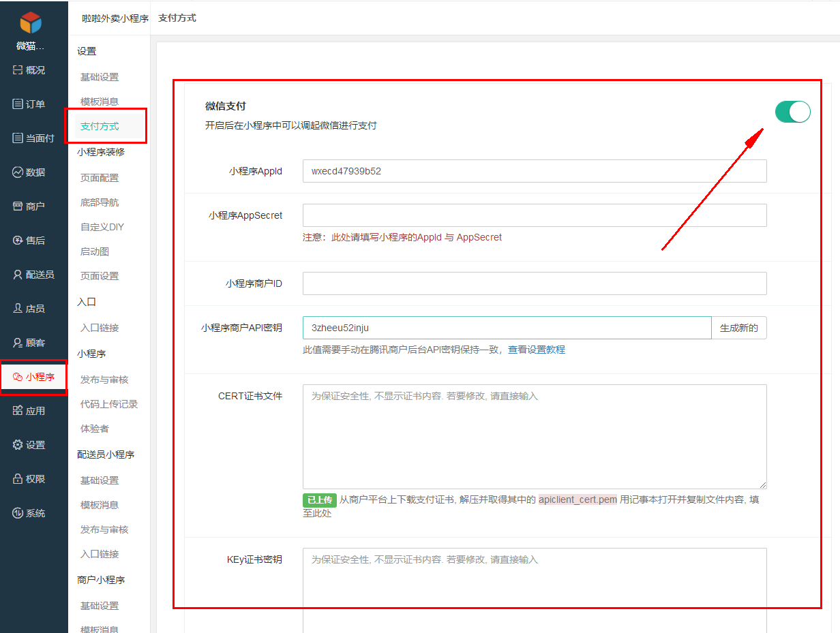Click the colorful cube logo icon
Screen dimensions: 840x633
[31, 22]
